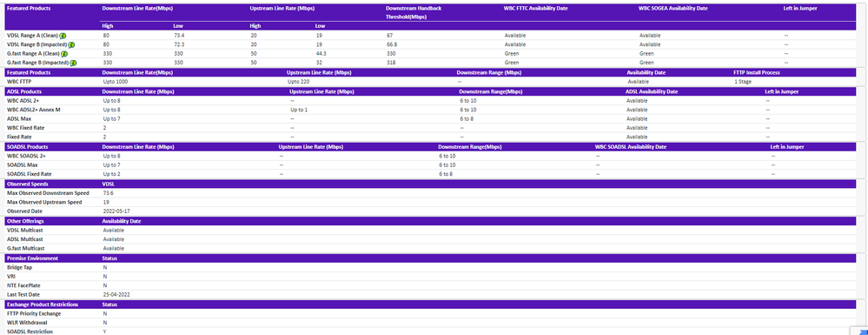The width and height of the screenshot is (868, 335).
Task: Click help icon beside G.fast Range A (Clean)
Action: point(64,54)
